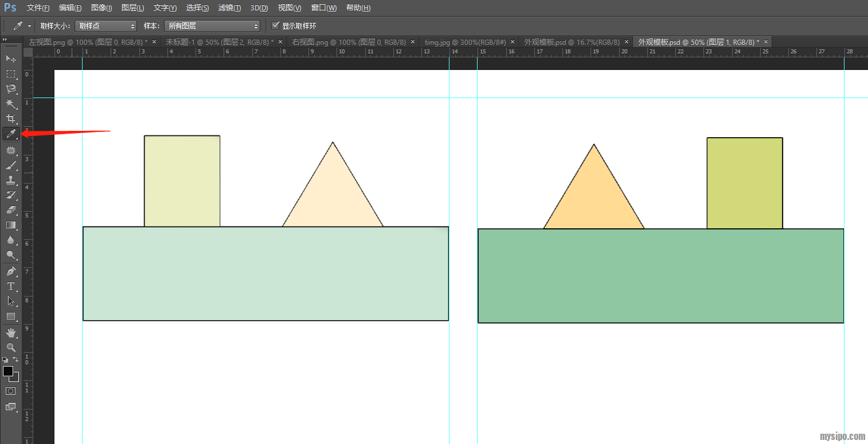The width and height of the screenshot is (868, 444).
Task: Uncheck the 显示取样环 checkbox
Action: [x=276, y=26]
